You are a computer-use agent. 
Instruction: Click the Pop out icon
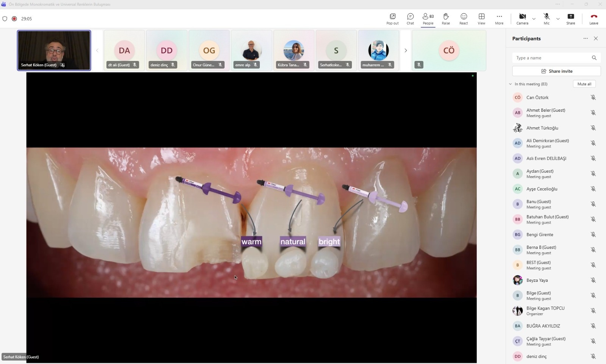coord(392,19)
